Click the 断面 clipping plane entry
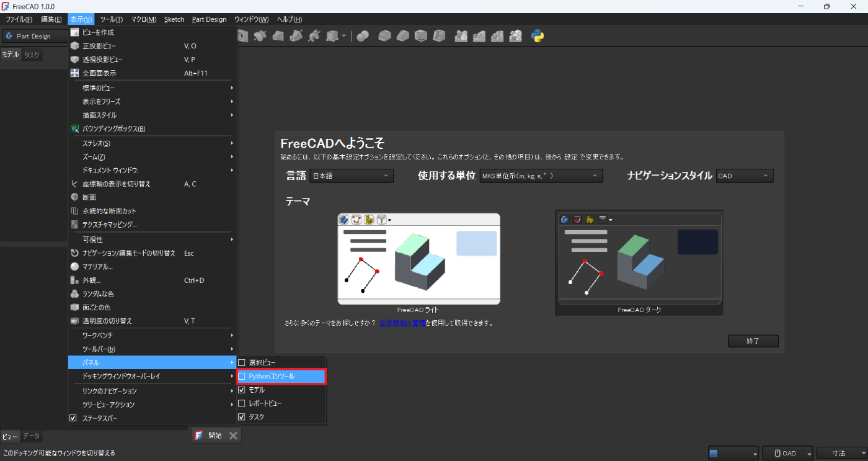This screenshot has width=868, height=461. [x=153, y=197]
